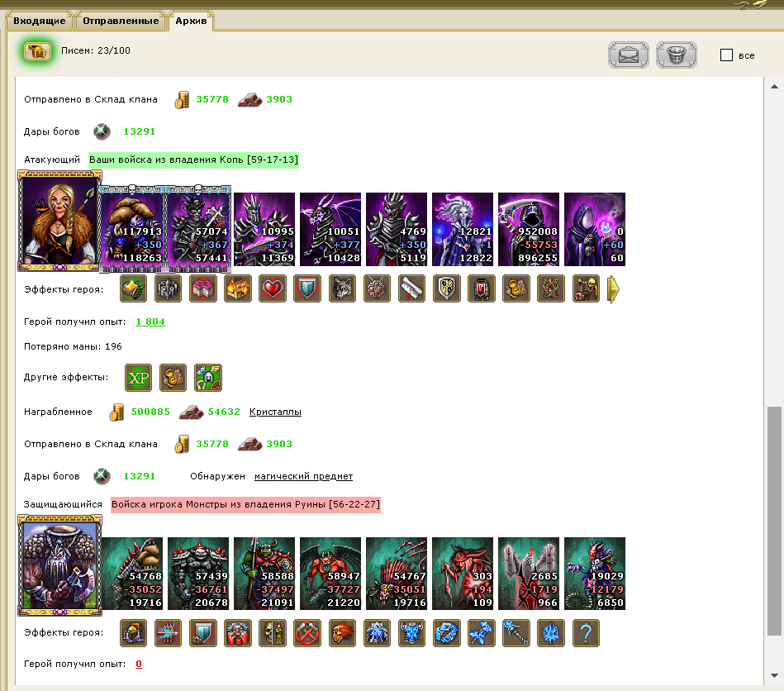Open the Отправленные tab
Viewport: 784px width, 691px height.
(121, 21)
